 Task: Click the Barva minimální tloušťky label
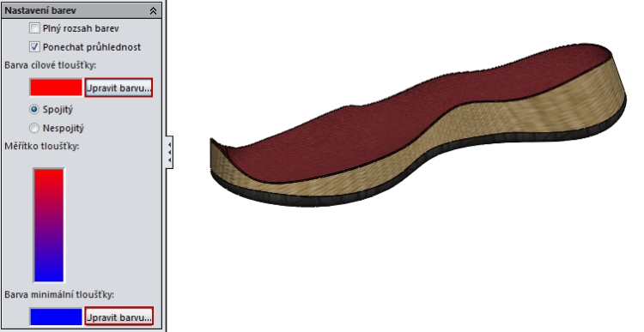tap(59, 294)
